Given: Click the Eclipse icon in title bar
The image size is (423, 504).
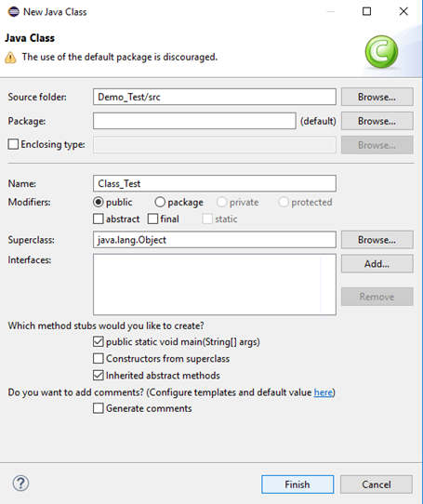Looking at the screenshot, I should (14, 12).
